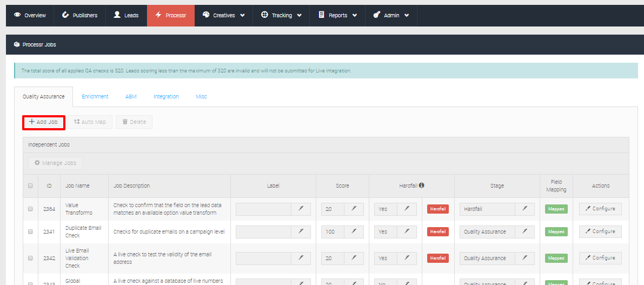Open the Creatives dropdown menu

[224, 15]
